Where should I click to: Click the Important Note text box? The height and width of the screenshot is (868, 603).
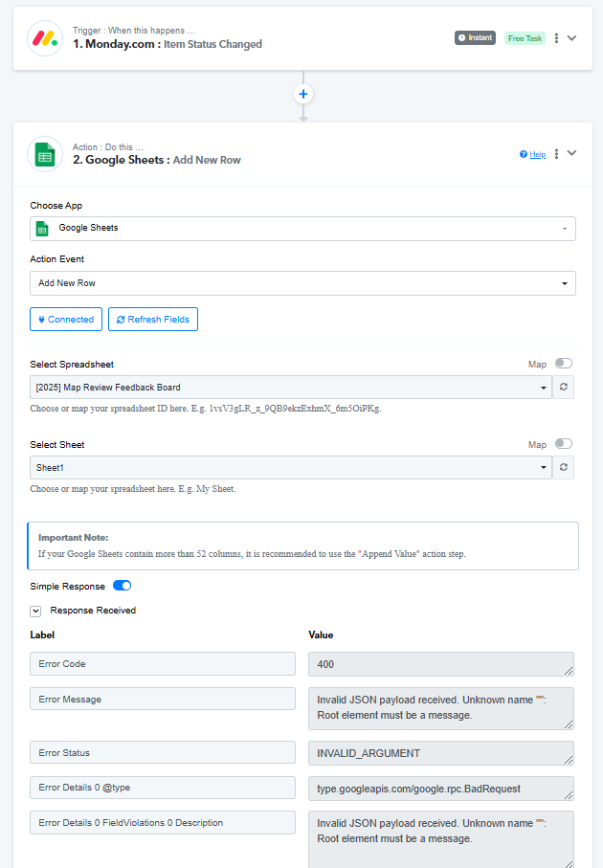[x=302, y=545]
